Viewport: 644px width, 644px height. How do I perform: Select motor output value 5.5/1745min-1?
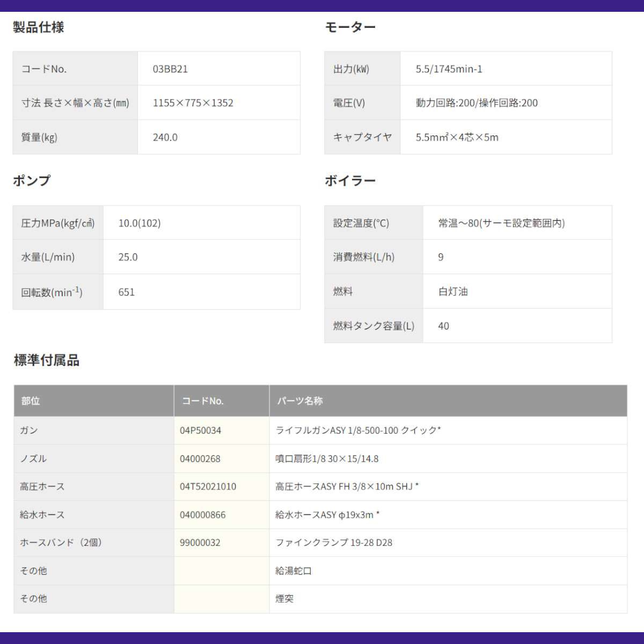pyautogui.click(x=449, y=69)
